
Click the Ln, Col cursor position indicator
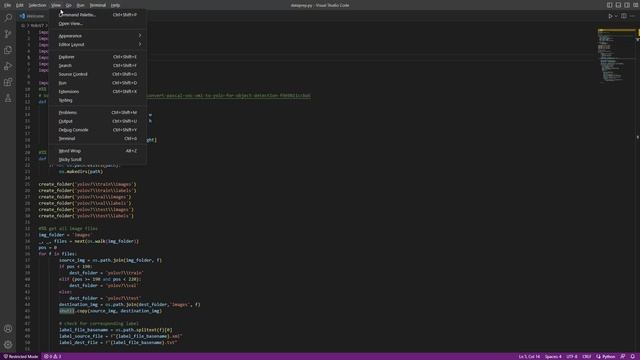pos(529,356)
